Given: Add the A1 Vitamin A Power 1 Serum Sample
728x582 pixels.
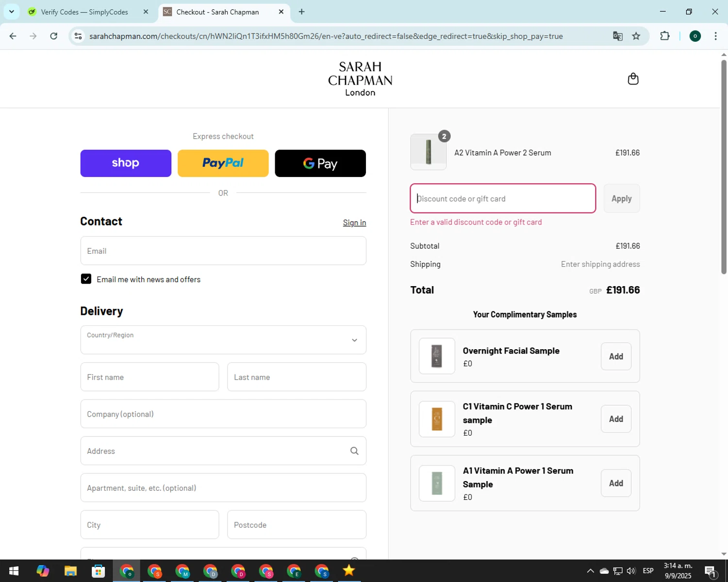Looking at the screenshot, I should 616,483.
